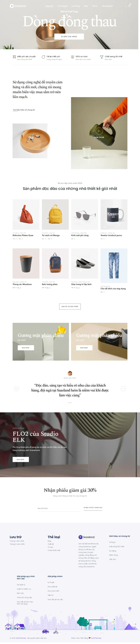The height and width of the screenshot is (644, 140).
Task: Open the shopping cart icon
Action: 129,6
